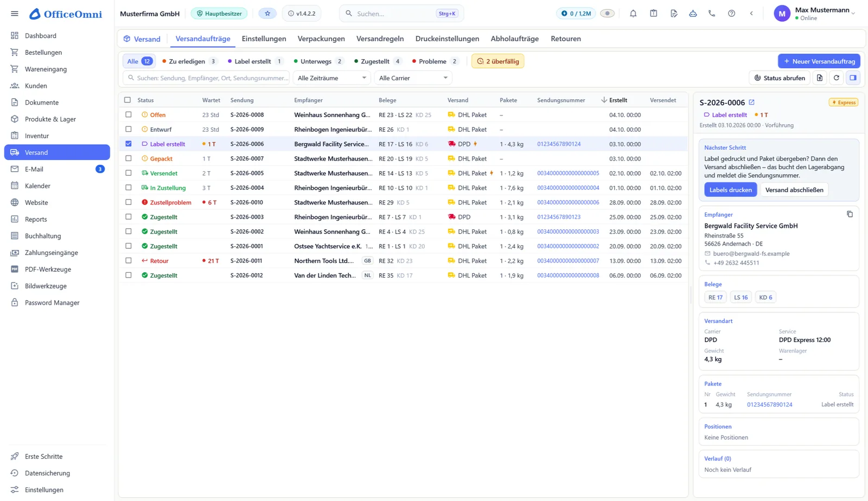This screenshot has width=868, height=501.
Task: Click the export document icon beside Status abrufen
Action: tap(820, 78)
